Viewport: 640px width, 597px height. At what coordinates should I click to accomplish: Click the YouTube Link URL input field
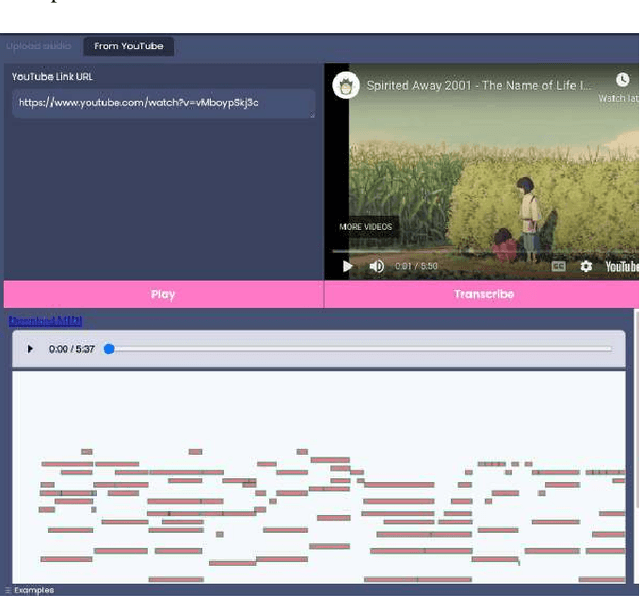click(163, 103)
